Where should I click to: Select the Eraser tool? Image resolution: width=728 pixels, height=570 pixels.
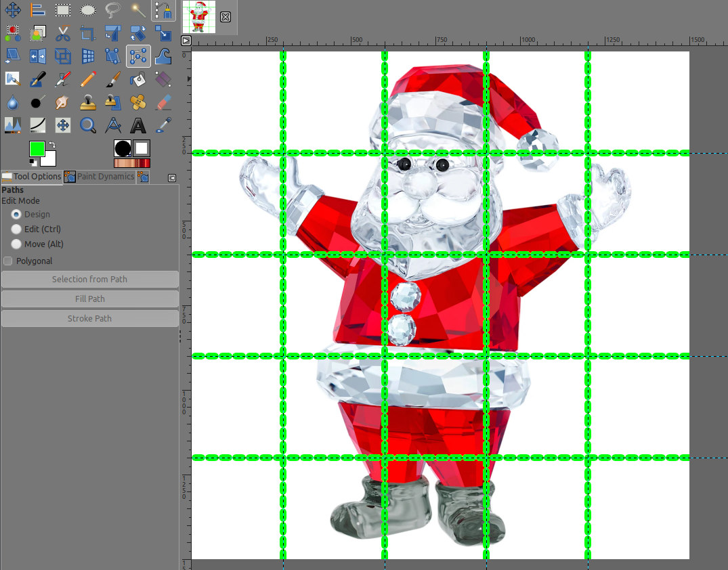click(163, 102)
